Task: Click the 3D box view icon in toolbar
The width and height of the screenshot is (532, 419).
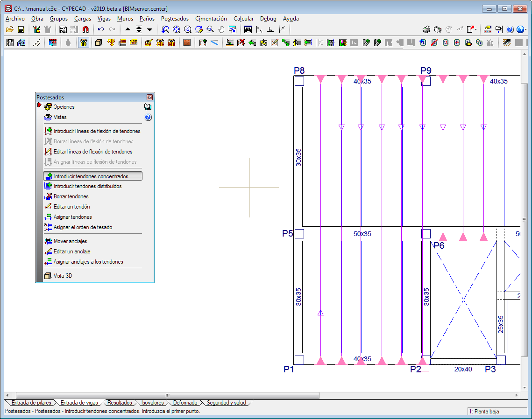Action: [x=99, y=43]
